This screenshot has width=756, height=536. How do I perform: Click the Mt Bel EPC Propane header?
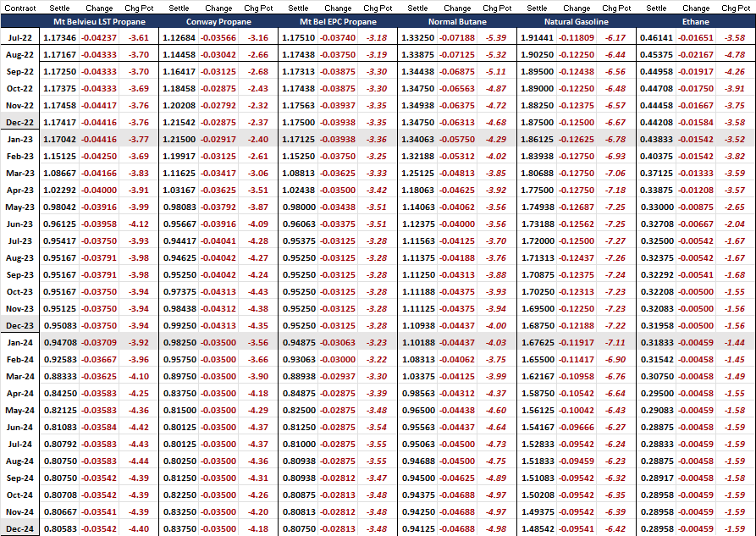point(338,22)
